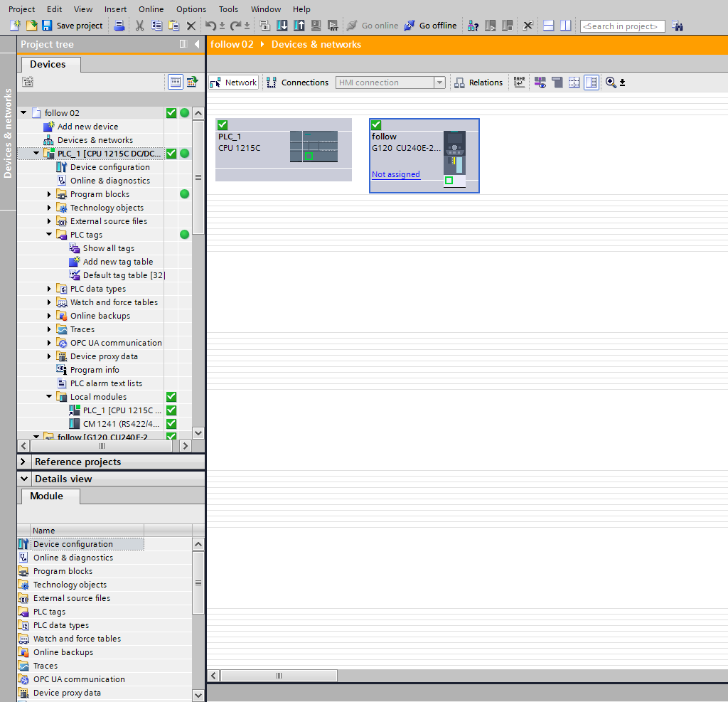Click green checkbox on PLC_1 device block
728x702 pixels.
[223, 125]
